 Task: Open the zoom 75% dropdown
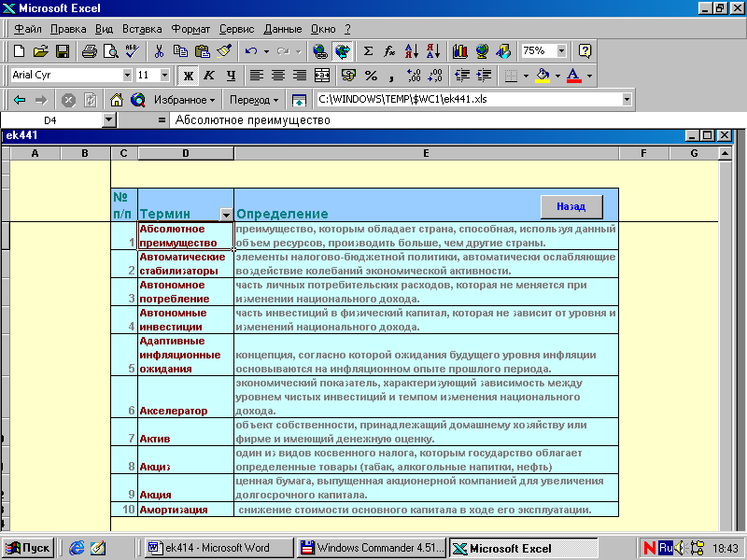(561, 51)
